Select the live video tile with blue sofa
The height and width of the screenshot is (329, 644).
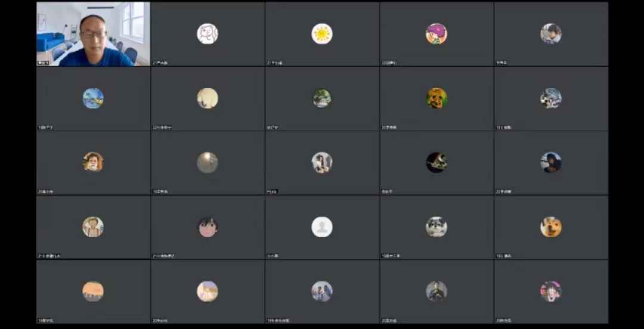pos(93,34)
